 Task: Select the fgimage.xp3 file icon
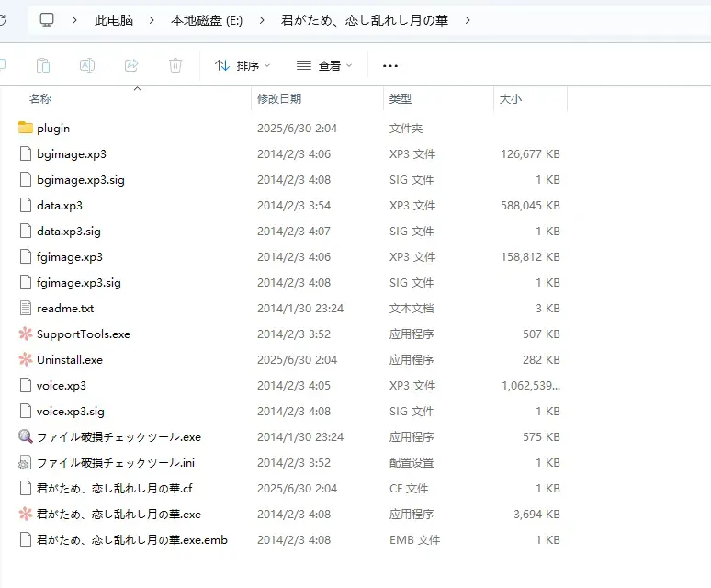pyautogui.click(x=26, y=256)
